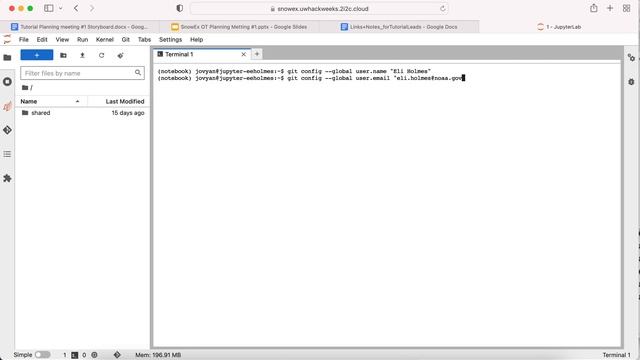Click the git config user.email command line
The width and height of the screenshot is (640, 360).
coord(311,78)
